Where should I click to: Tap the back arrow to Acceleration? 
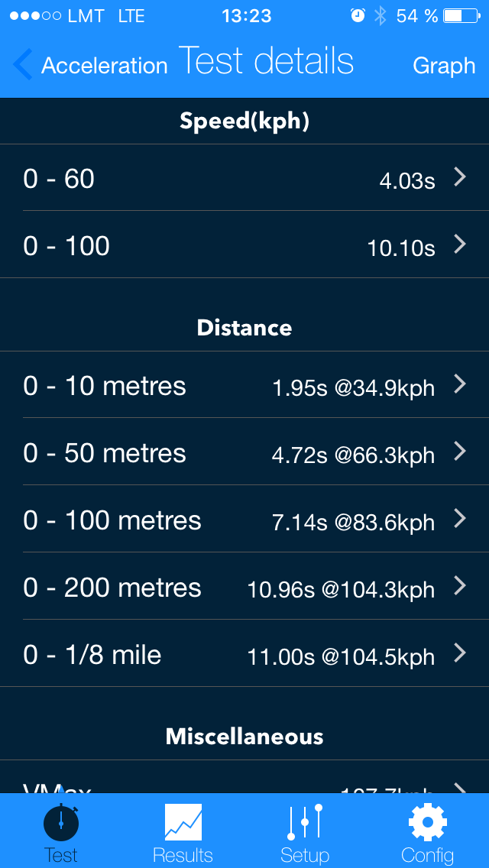tap(23, 65)
